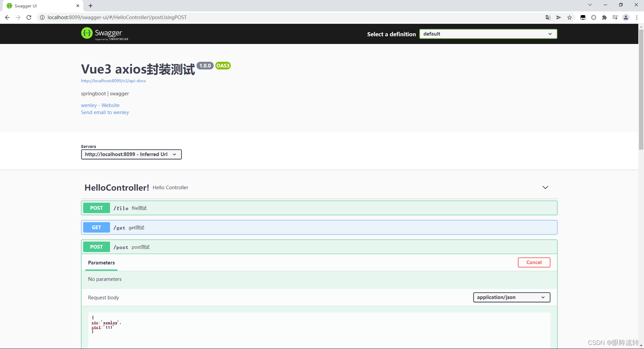Click Send email to wenley link
The height and width of the screenshot is (349, 644).
click(105, 112)
